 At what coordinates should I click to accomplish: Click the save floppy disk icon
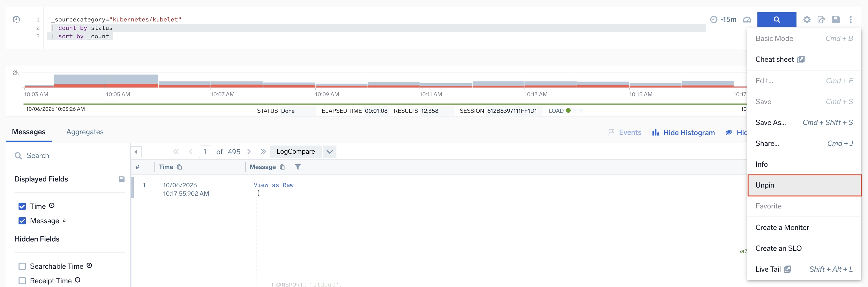tap(836, 19)
